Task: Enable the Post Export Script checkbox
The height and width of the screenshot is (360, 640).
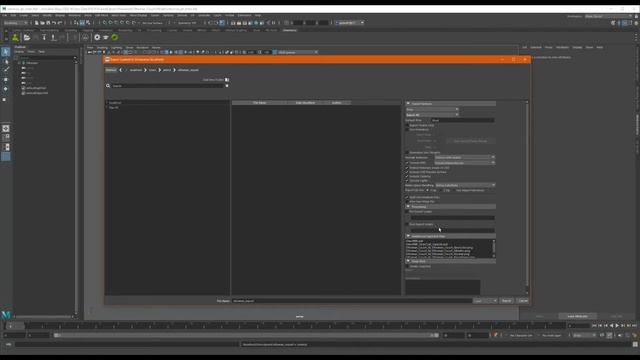Action: point(407,224)
